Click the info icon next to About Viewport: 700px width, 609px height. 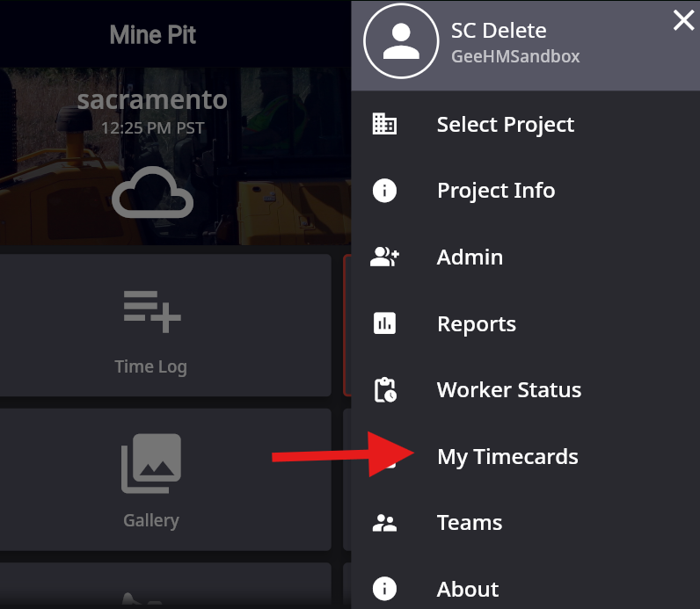click(384, 589)
